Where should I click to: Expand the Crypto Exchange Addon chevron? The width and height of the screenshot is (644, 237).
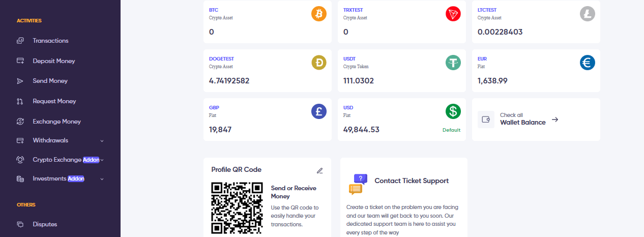click(x=102, y=160)
